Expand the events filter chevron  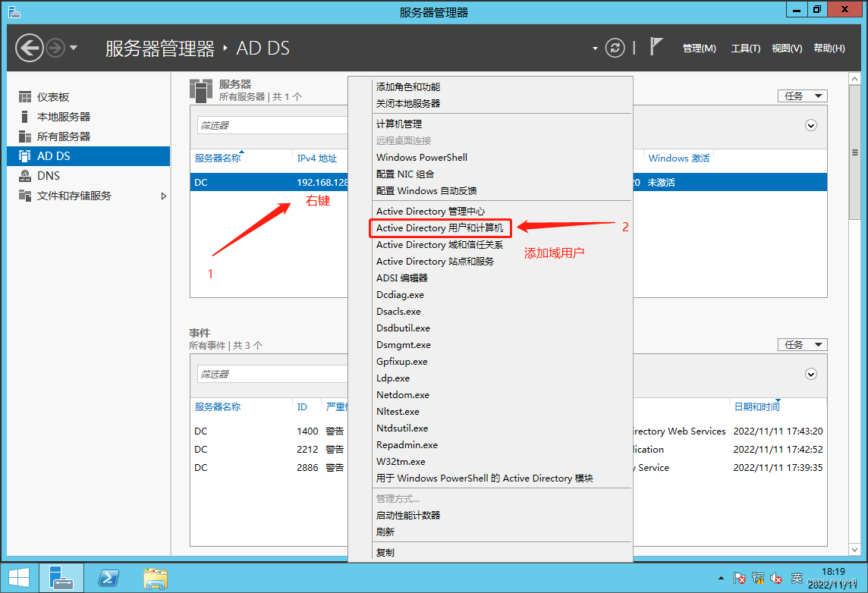[811, 375]
